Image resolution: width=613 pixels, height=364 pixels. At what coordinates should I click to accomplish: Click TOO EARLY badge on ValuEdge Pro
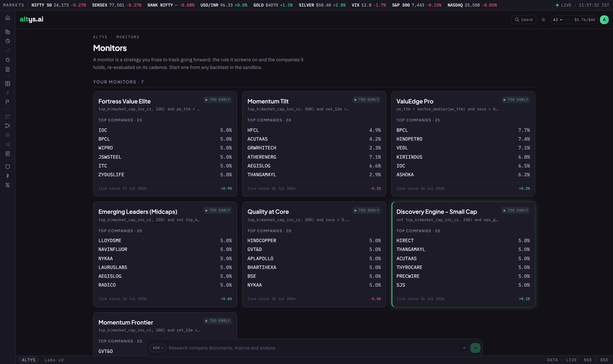(516, 100)
